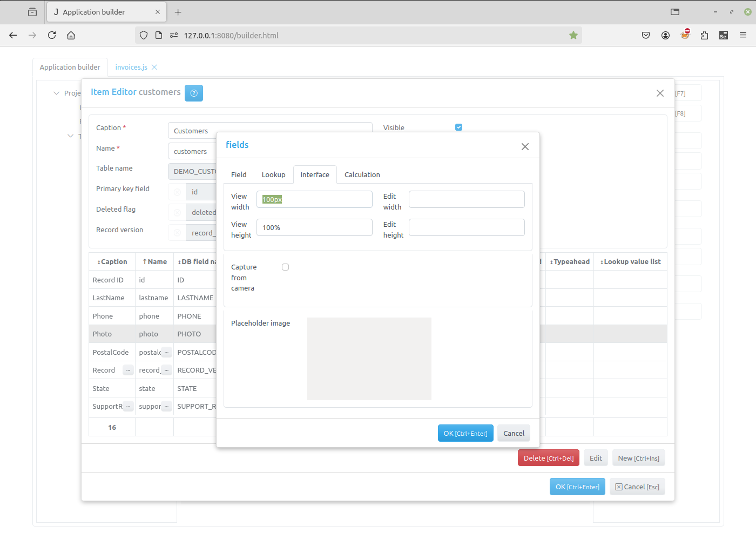Uncheck the Visible checkbox

pos(458,127)
